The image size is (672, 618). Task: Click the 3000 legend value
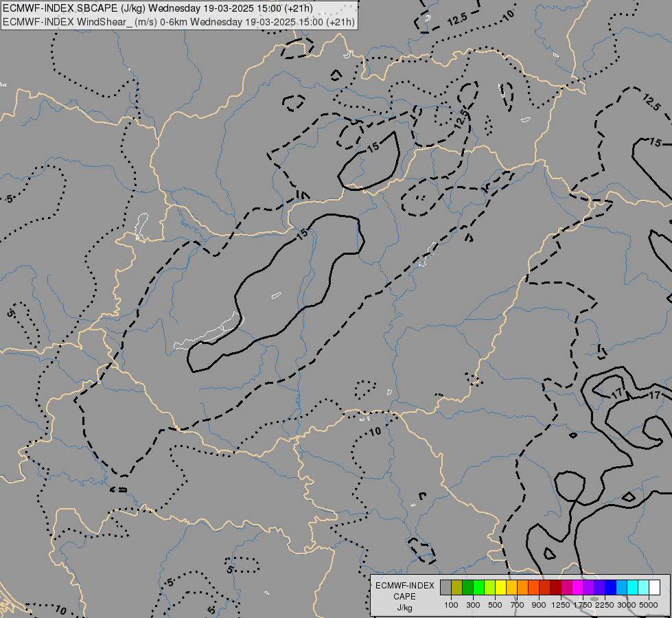click(627, 605)
